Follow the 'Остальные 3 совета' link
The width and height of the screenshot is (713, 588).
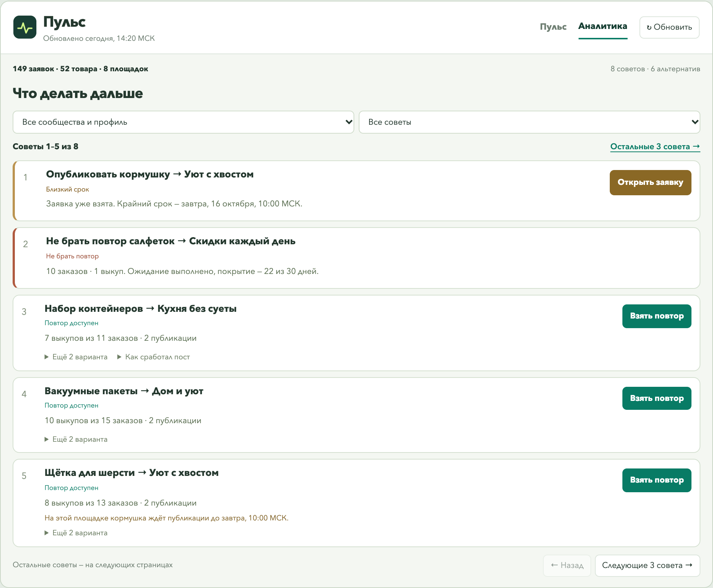click(x=655, y=147)
